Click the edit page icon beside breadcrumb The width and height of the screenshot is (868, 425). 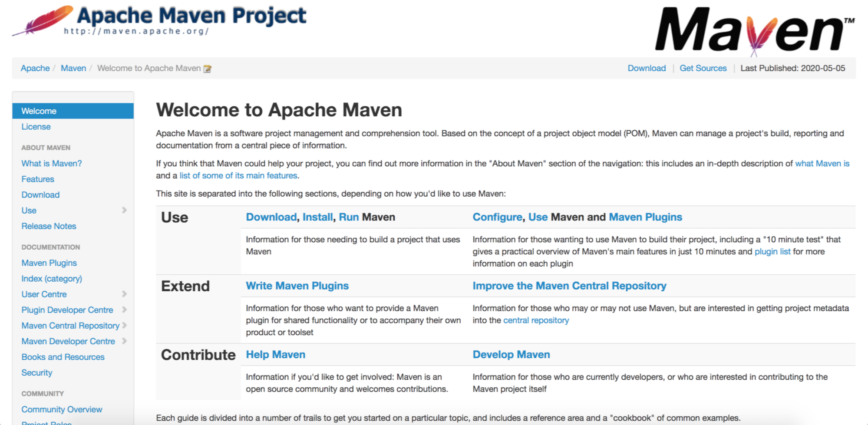(x=208, y=69)
